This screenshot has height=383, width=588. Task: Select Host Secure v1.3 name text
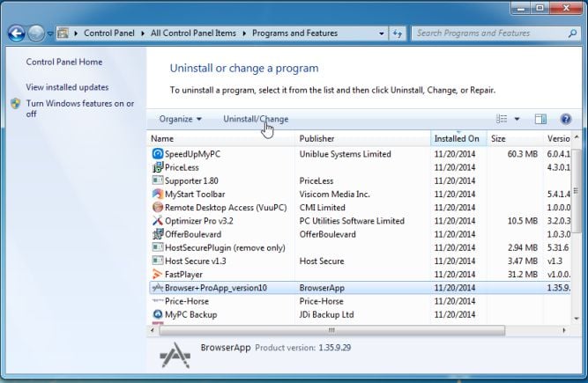[x=196, y=261]
